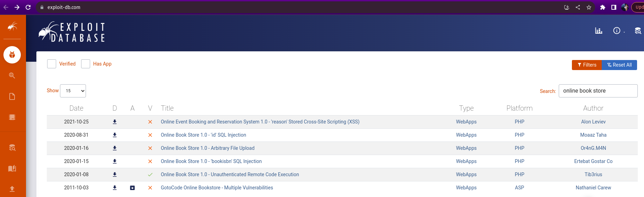Download the GotoCode Online Bookstore vulnerable app
This screenshot has height=197, width=644.
[132, 188]
